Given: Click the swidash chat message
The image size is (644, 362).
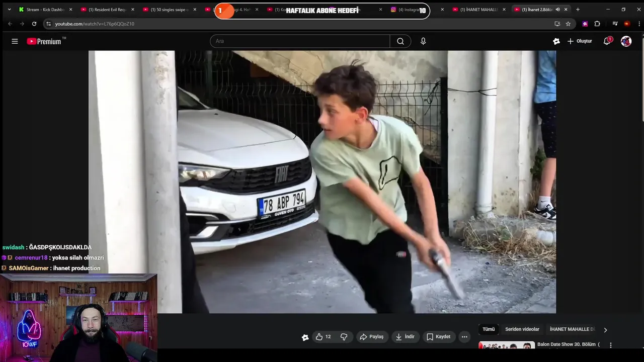Looking at the screenshot, I should coord(47,247).
